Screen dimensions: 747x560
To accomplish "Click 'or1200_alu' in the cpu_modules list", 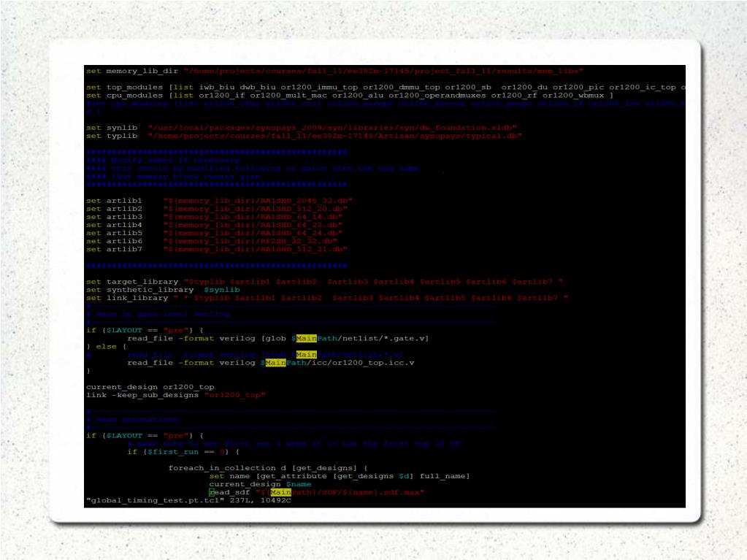I will (358, 95).
